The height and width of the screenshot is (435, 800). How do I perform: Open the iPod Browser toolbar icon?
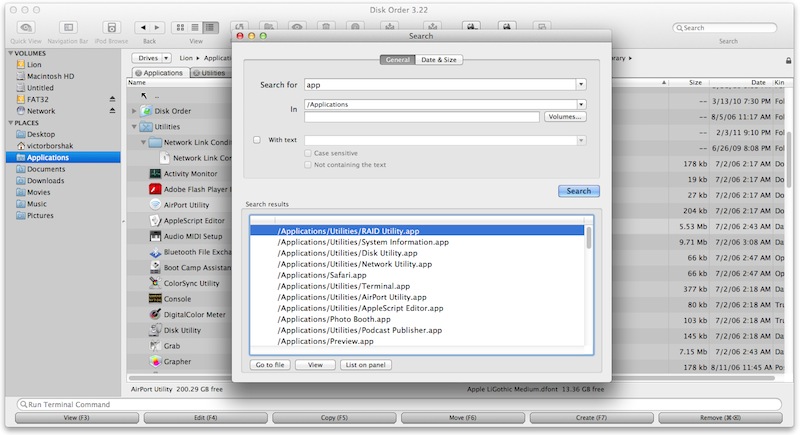point(109,27)
